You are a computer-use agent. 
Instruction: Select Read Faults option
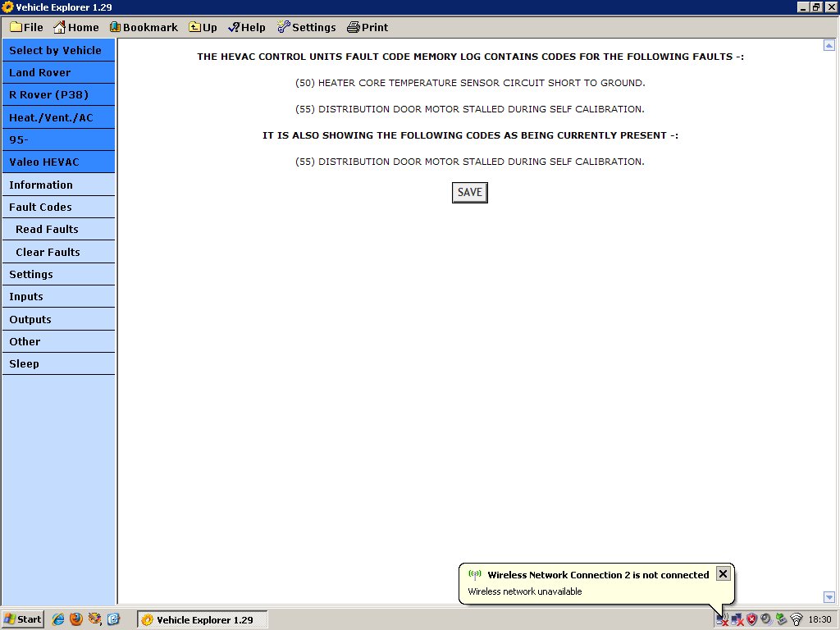tap(58, 230)
